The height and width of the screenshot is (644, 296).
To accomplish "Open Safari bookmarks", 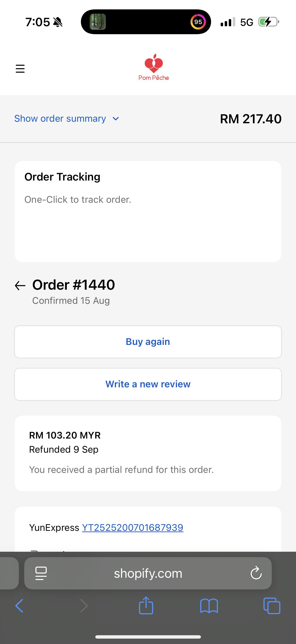I will [209, 606].
